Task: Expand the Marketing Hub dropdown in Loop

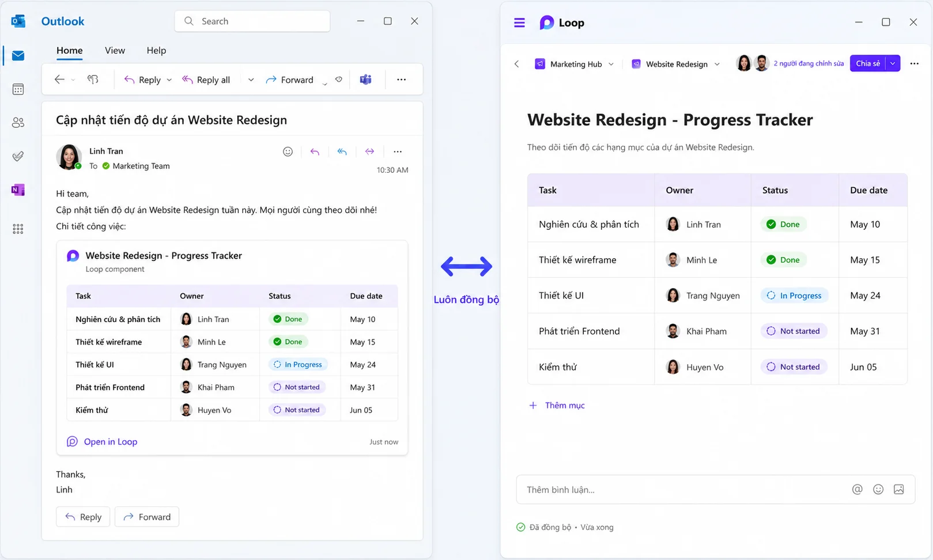Action: (x=611, y=64)
